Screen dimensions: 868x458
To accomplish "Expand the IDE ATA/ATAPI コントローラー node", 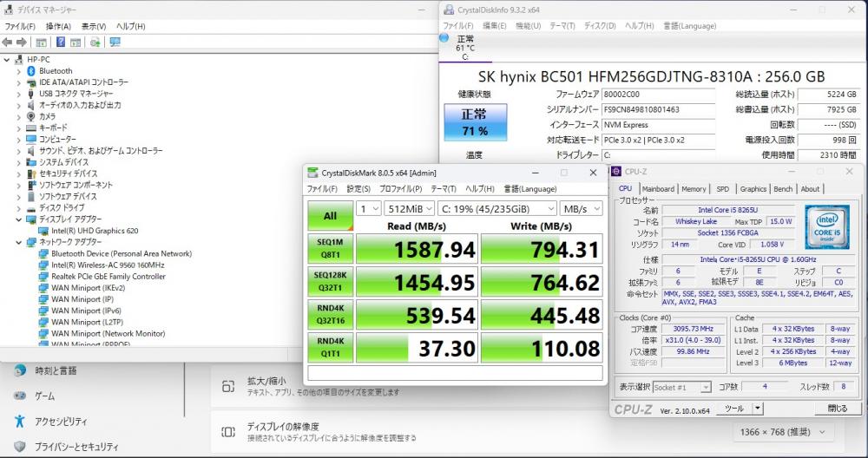I will 19,82.
